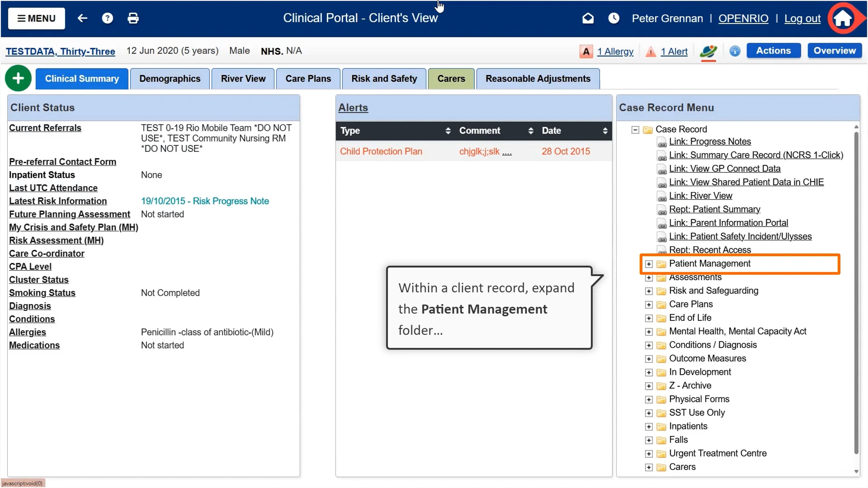Open the help question mark icon
Viewport: 868px width, 488px height.
click(107, 18)
